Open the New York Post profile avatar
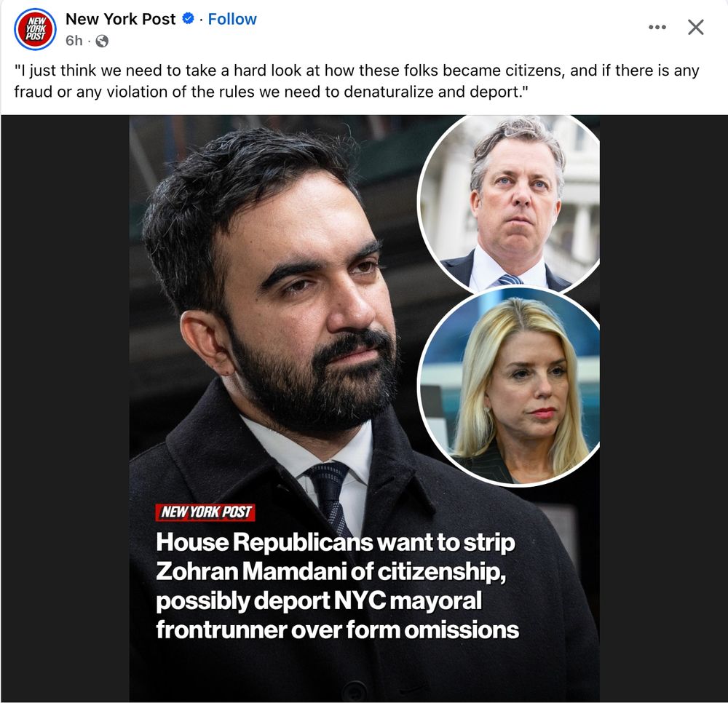The height and width of the screenshot is (703, 728). [35, 29]
